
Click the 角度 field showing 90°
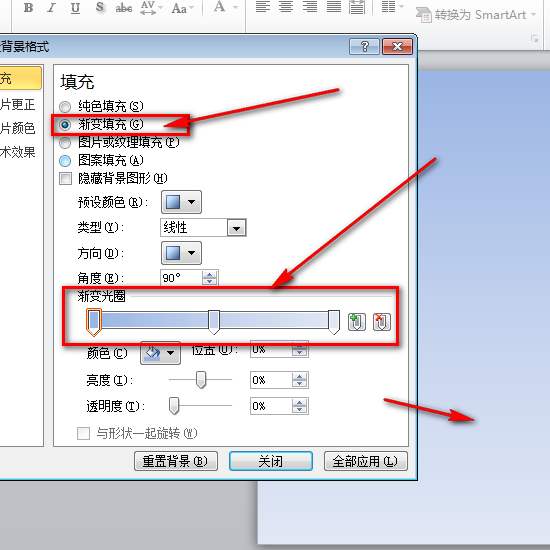(x=181, y=278)
